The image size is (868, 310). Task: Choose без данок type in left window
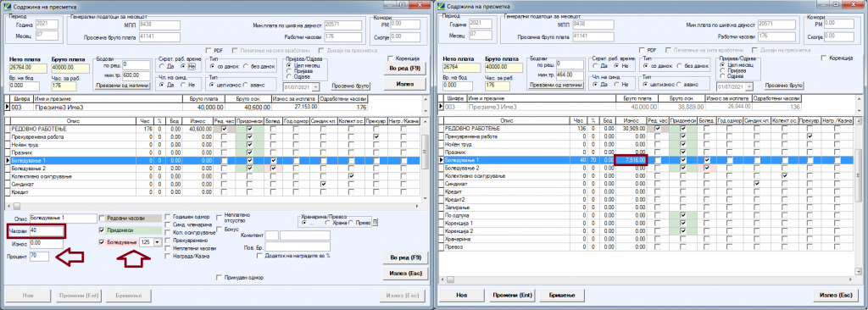(247, 66)
